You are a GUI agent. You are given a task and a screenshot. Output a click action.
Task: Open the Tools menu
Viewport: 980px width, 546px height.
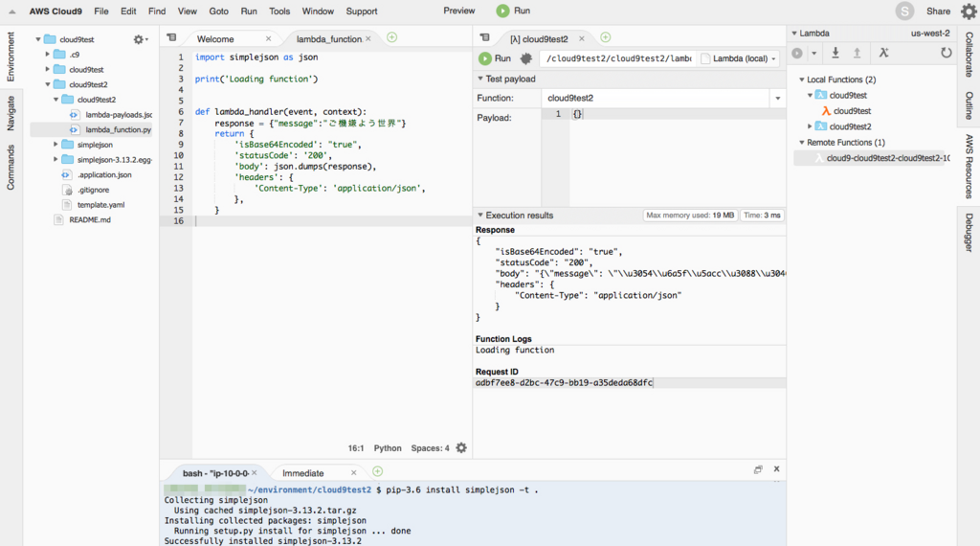coord(279,11)
